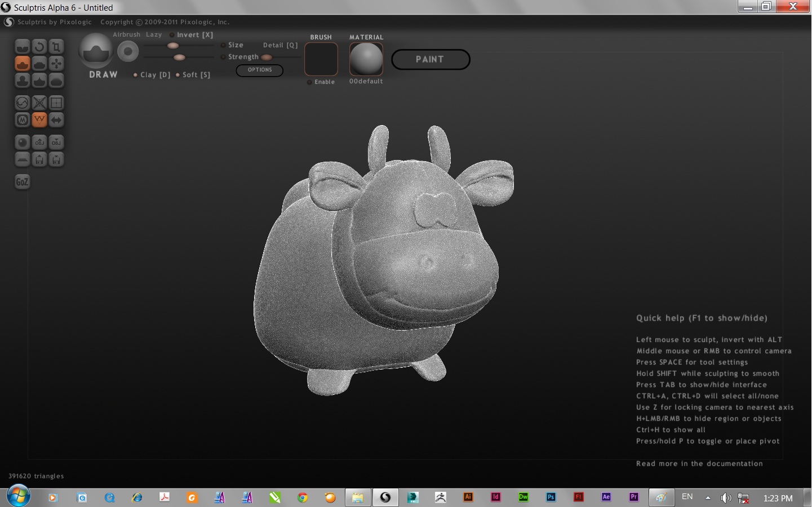
Task: Click the Import OBJ icon
Action: 39,143
